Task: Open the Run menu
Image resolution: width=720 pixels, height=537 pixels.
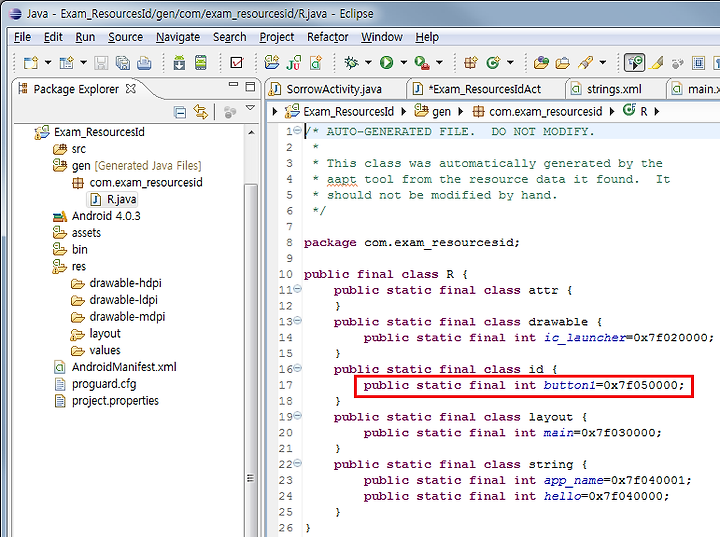Action: (85, 37)
